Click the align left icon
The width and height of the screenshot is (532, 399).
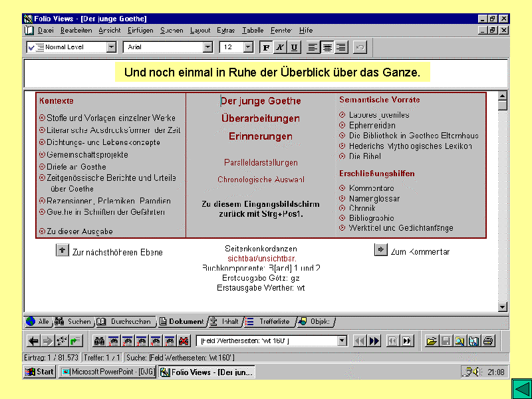click(x=313, y=47)
